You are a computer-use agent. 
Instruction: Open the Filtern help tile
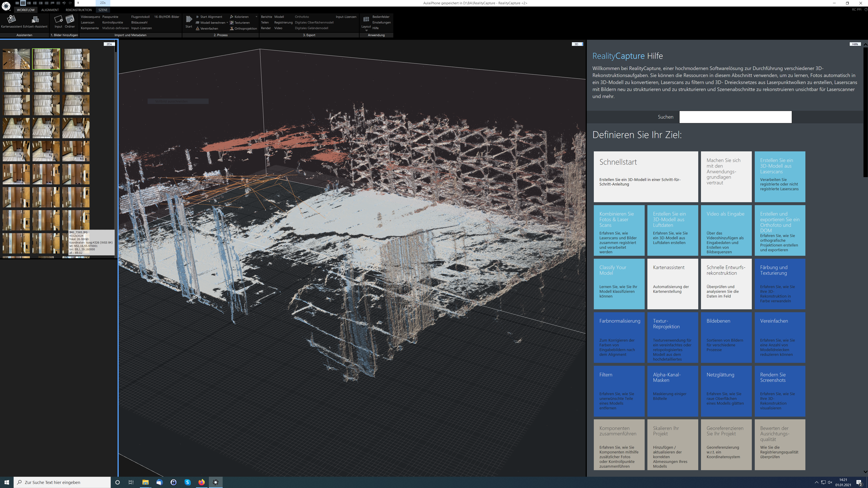[x=619, y=391]
